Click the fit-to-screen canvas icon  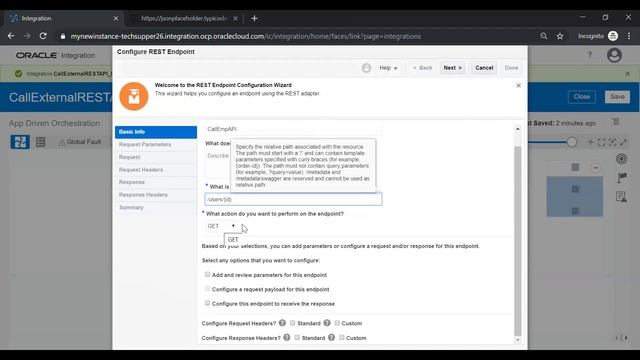(x=601, y=142)
